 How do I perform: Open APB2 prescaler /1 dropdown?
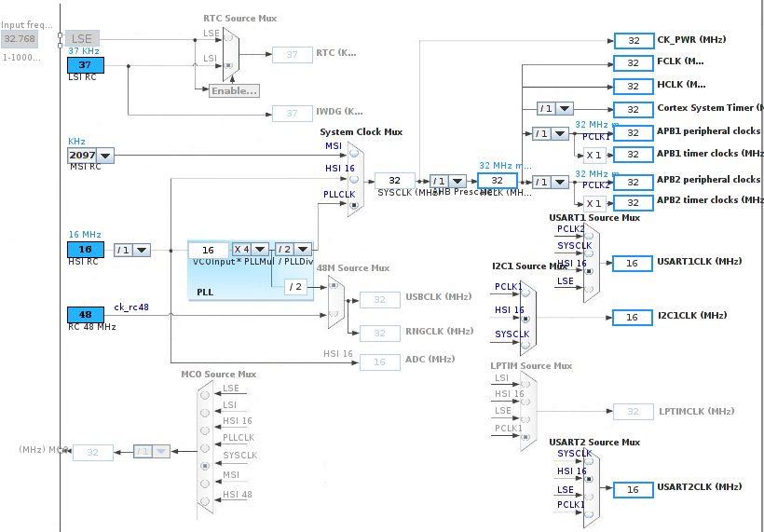[x=560, y=183]
